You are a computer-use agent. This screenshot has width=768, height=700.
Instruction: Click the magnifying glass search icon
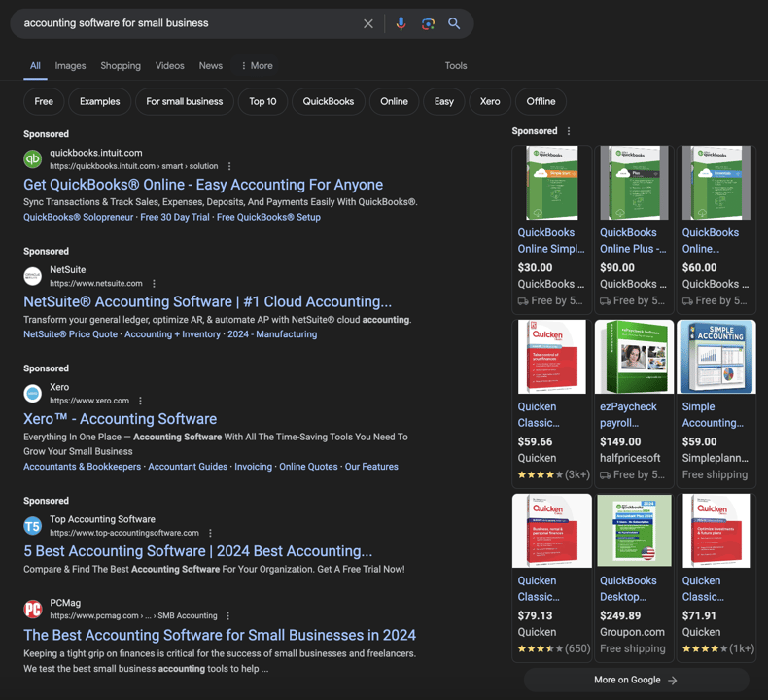coord(454,23)
